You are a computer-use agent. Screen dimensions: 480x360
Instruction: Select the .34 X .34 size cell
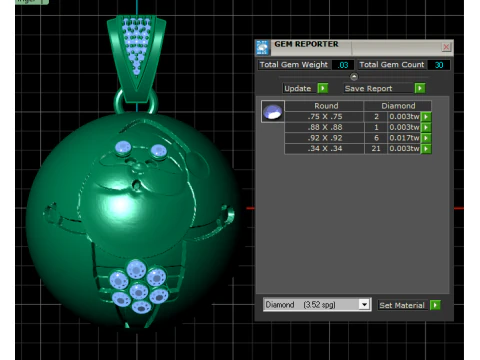pos(324,149)
